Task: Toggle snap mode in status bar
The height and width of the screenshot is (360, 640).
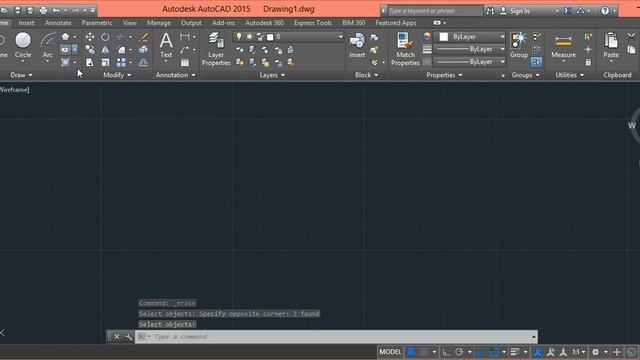Action: coord(424,351)
